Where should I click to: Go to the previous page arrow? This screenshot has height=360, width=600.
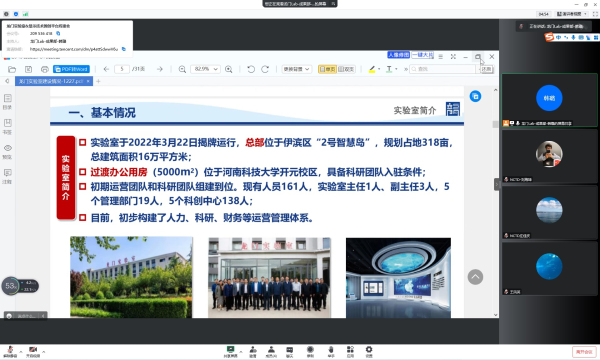pos(106,69)
